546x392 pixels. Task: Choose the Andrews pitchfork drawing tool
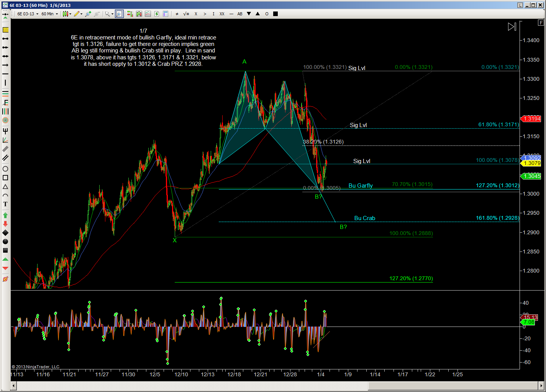tap(5, 131)
